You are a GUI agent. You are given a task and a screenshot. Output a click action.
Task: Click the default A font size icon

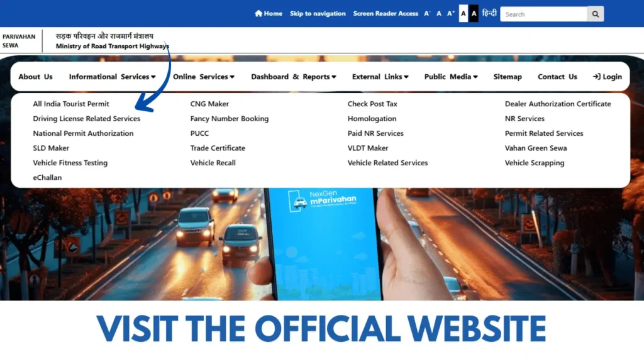[438, 13]
